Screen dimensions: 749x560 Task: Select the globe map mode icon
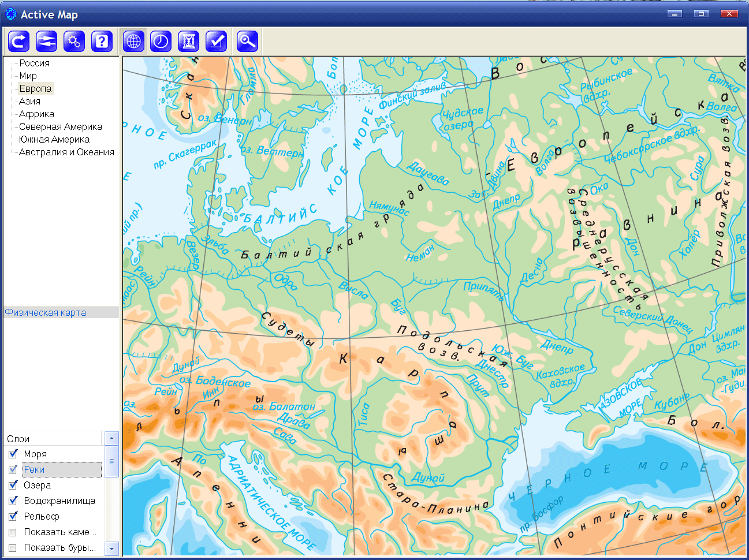point(133,41)
